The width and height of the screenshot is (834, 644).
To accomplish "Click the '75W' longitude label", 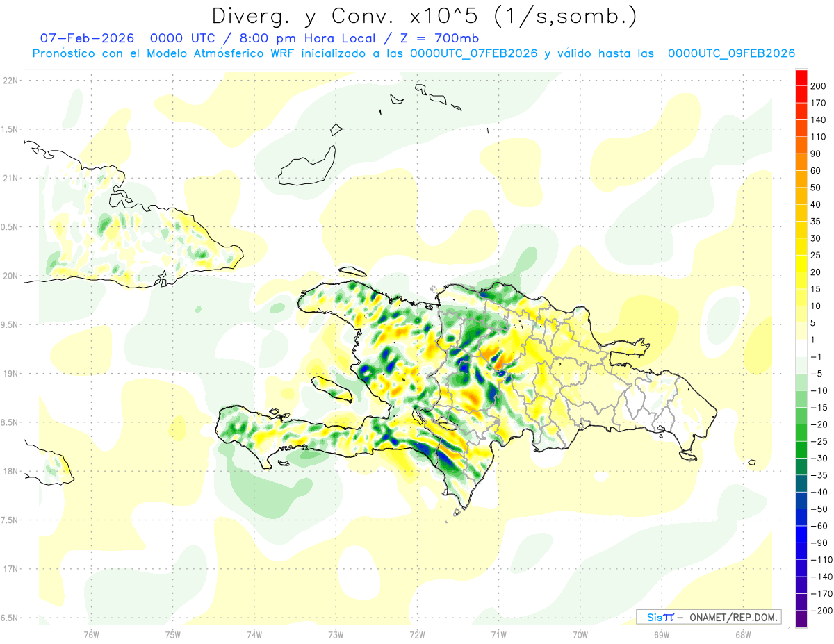I will coord(172,634).
